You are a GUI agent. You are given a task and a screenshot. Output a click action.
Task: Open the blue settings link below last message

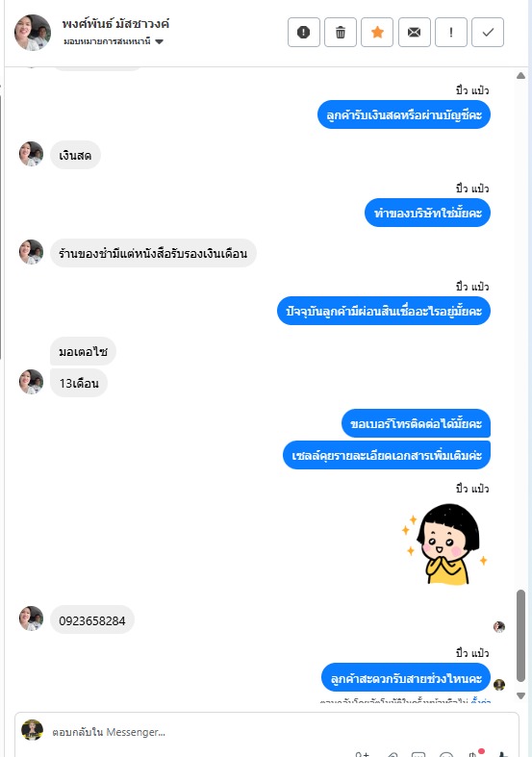pyautogui.click(x=480, y=700)
